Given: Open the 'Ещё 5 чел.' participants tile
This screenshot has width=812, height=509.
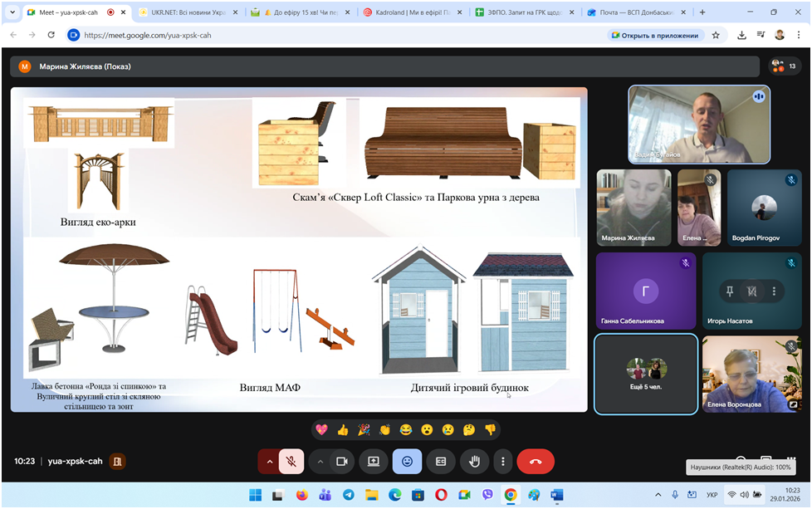Looking at the screenshot, I should [646, 374].
